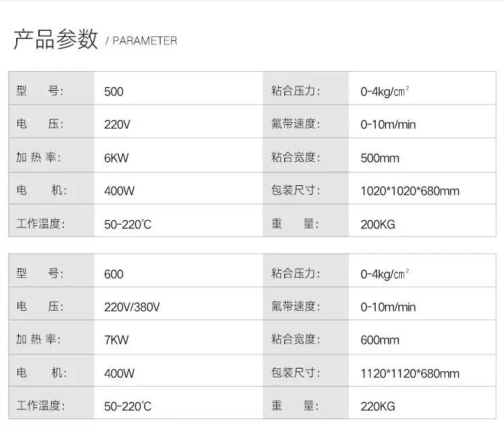Click 工作温度 label in the second table
This screenshot has width=504, height=439.
tap(40, 405)
